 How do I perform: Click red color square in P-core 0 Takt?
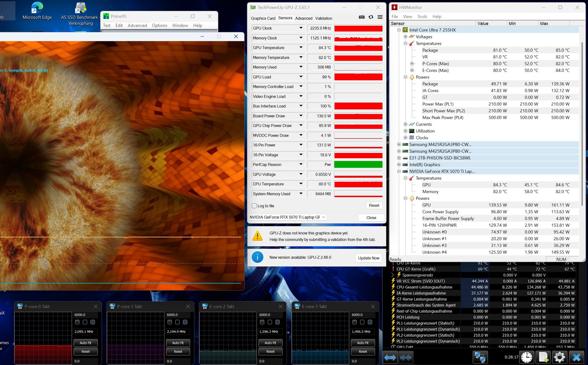pos(77,322)
